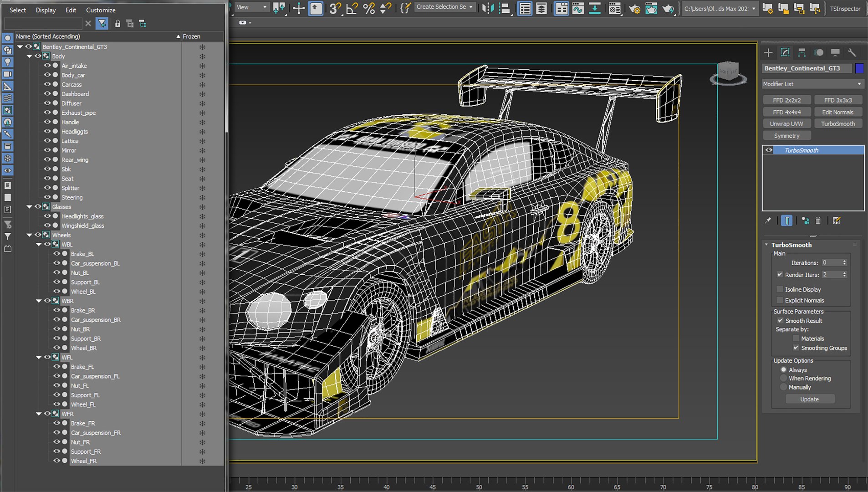Click the Align tool icon

[505, 8]
